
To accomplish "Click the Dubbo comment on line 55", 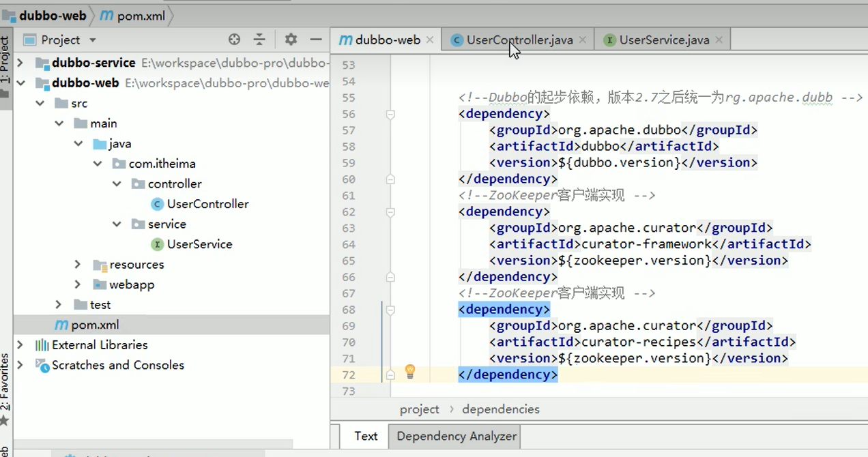I will pos(661,98).
